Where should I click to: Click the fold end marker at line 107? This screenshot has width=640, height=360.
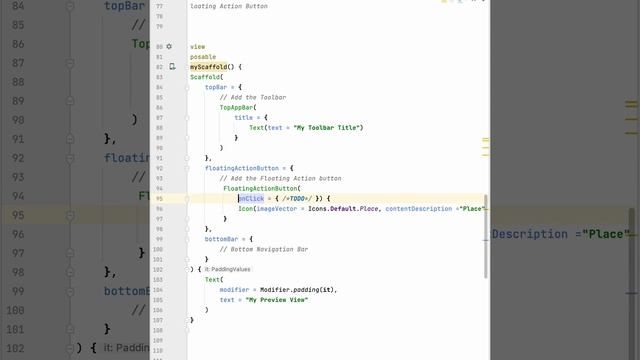tap(187, 320)
